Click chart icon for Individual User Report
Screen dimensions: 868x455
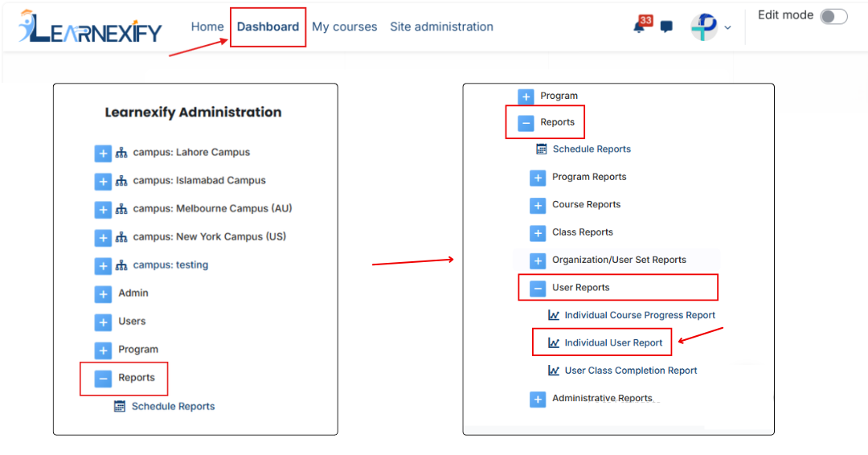554,342
